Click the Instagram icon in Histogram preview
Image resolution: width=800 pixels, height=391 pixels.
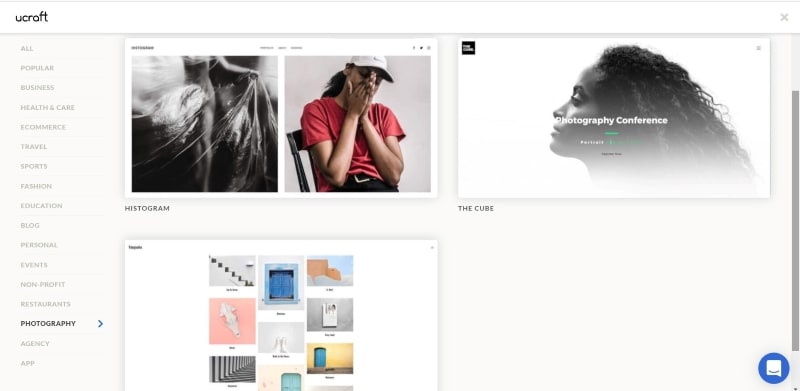[x=429, y=48]
